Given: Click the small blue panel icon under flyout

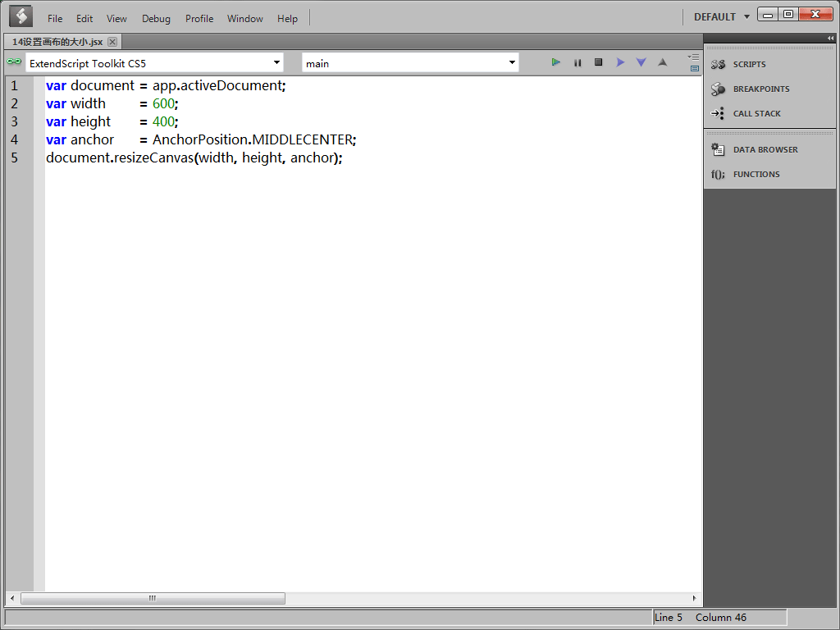Looking at the screenshot, I should [x=695, y=69].
